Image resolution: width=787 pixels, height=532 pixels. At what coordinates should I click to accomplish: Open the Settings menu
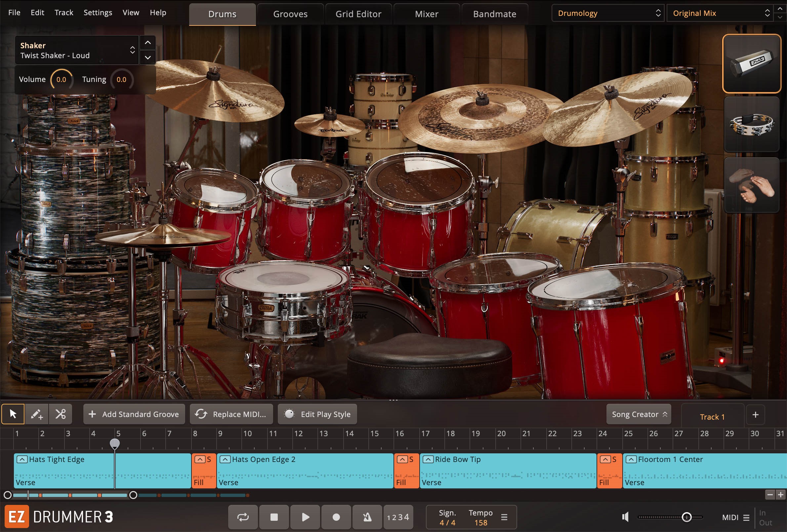(98, 13)
